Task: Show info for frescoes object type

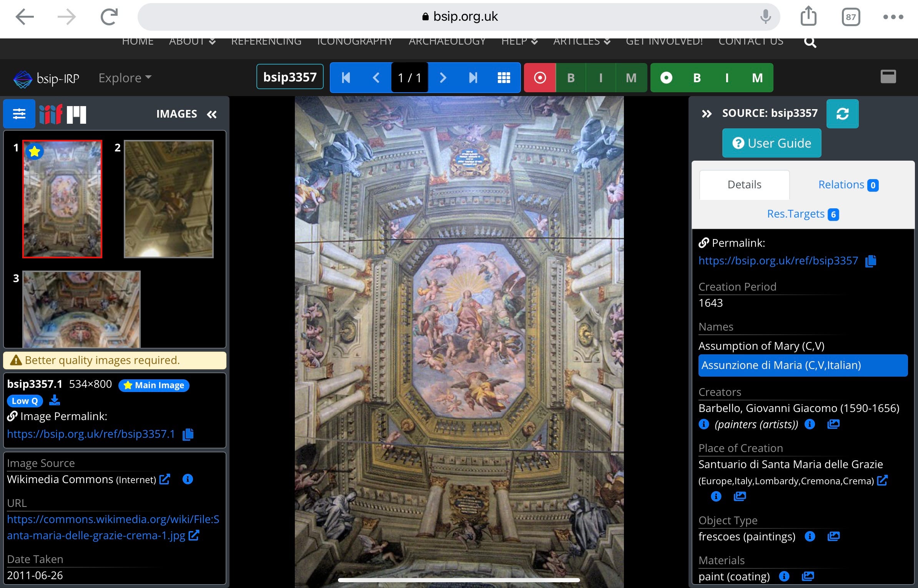Action: coord(810,537)
